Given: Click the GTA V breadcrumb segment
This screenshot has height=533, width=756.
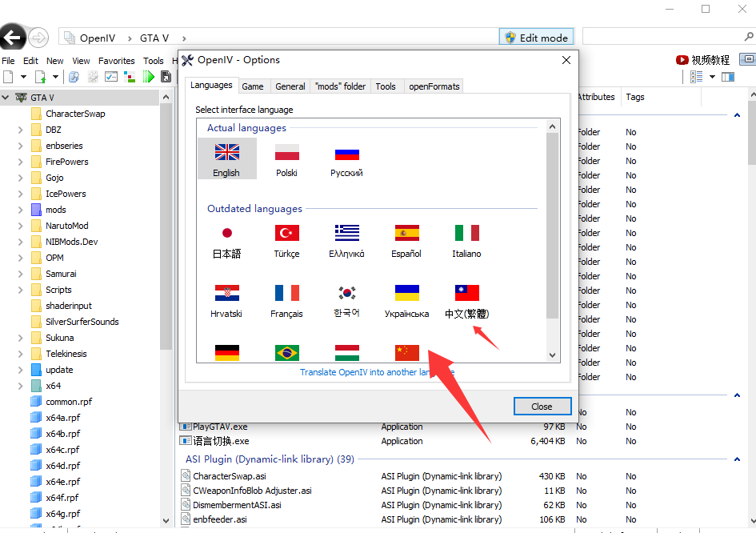Looking at the screenshot, I should (154, 38).
